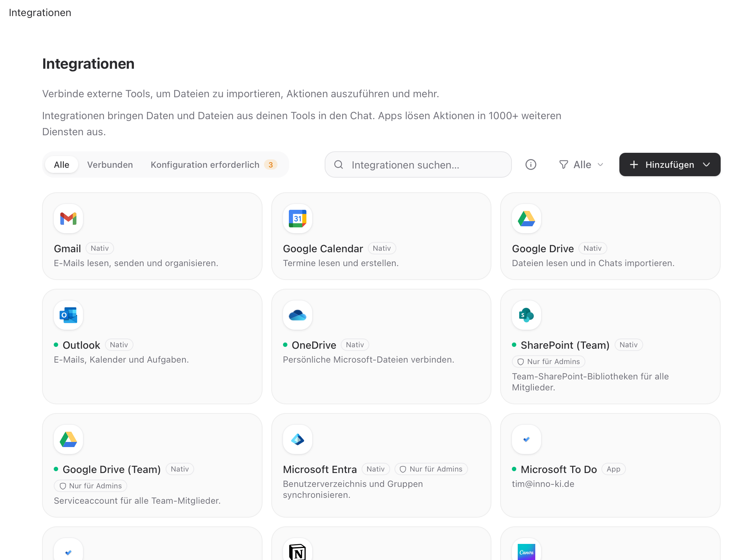This screenshot has width=751, height=560.
Task: Click 'Benutzerverzeichnis und Gruppen synchronisieren.' text
Action: click(353, 489)
